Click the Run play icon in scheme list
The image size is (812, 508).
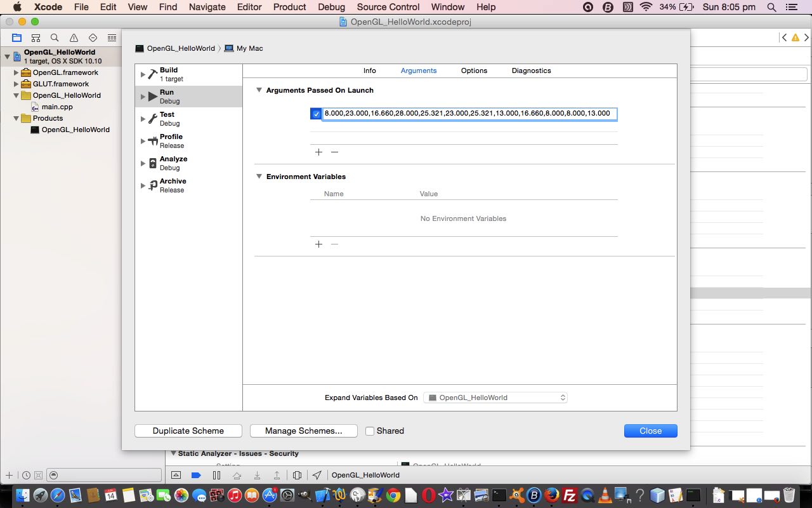coord(152,97)
